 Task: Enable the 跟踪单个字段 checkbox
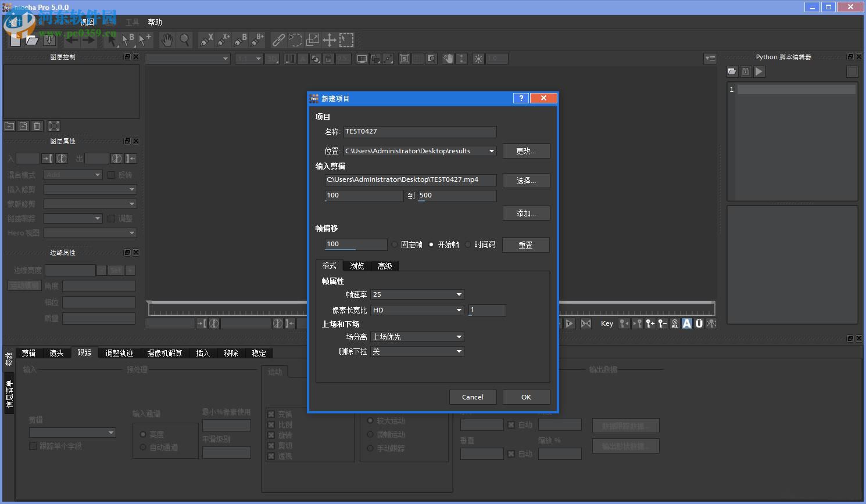tap(33, 445)
